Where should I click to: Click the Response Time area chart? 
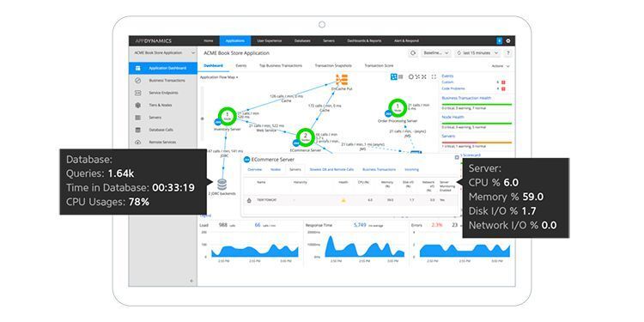pos(364,247)
